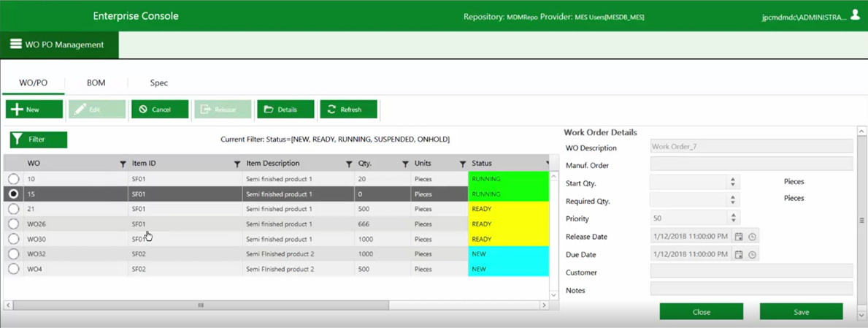The image size is (868, 328).
Task: Click the Cancel work order button
Action: tap(160, 109)
